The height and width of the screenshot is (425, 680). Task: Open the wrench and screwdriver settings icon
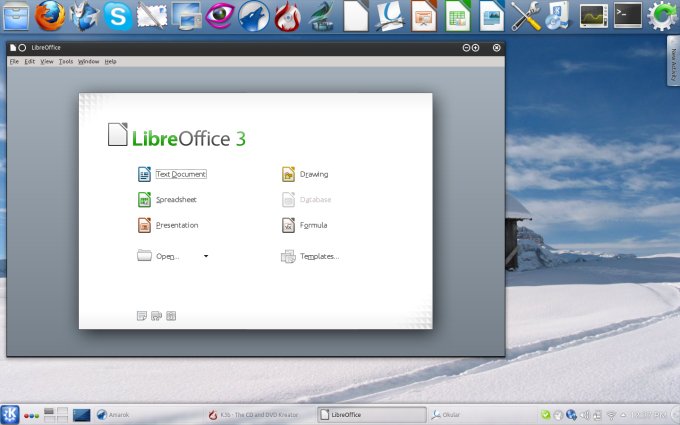(x=526, y=16)
